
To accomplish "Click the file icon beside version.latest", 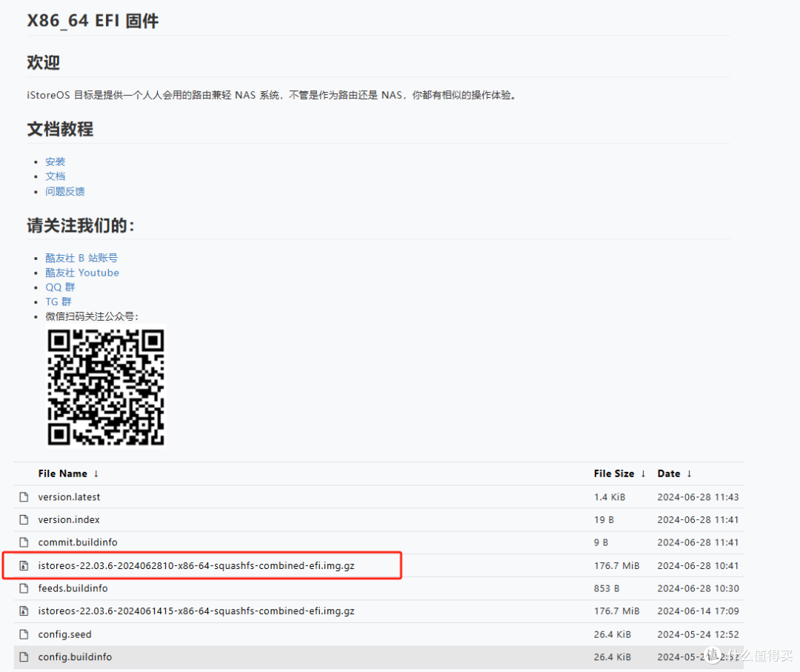I will (24, 497).
